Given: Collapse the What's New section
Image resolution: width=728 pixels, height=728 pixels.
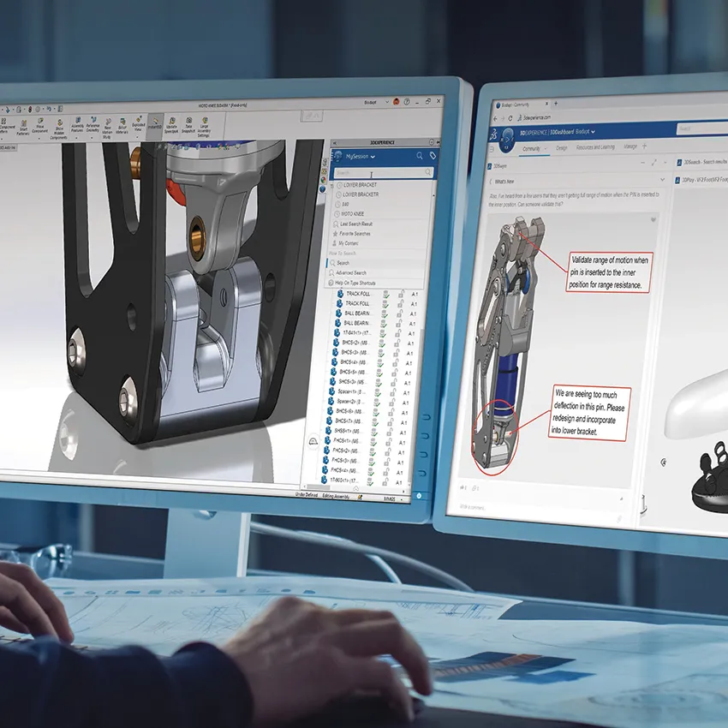Looking at the screenshot, I should tap(662, 180).
